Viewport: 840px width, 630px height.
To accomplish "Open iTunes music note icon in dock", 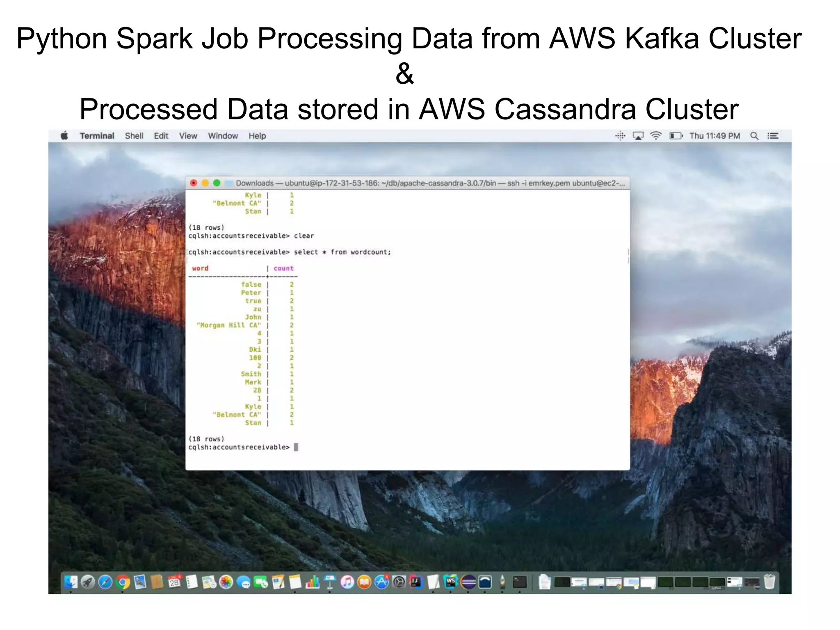I will click(347, 582).
